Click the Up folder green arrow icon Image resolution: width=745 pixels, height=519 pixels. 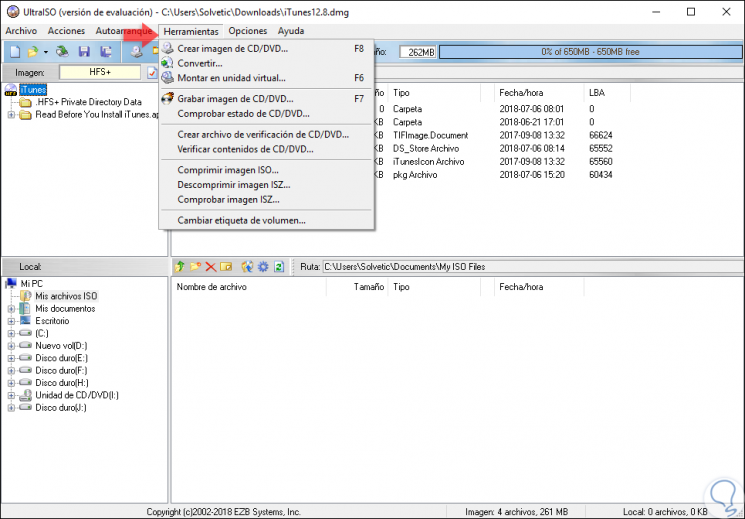180,267
